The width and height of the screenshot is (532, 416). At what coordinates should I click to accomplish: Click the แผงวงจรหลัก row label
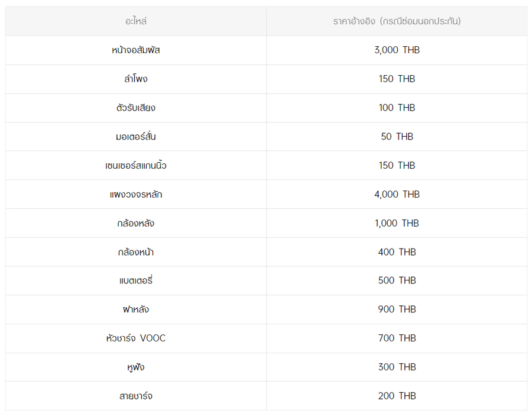[x=136, y=194]
